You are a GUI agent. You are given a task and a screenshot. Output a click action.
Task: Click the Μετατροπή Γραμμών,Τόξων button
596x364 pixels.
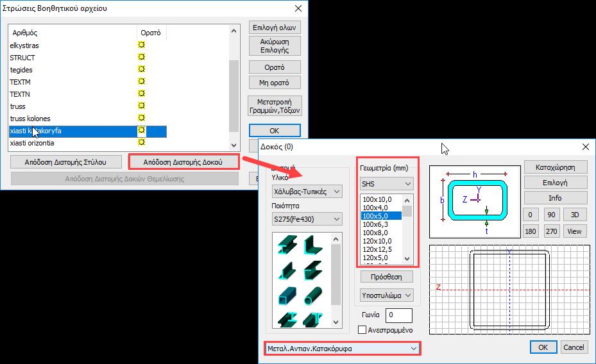coord(275,106)
